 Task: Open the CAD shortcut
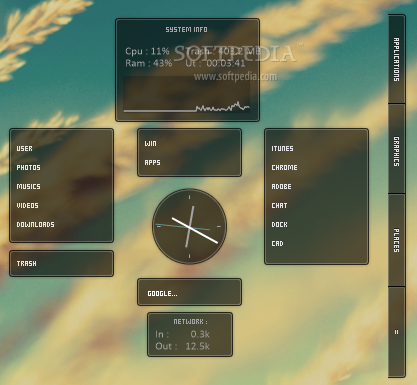pos(277,244)
